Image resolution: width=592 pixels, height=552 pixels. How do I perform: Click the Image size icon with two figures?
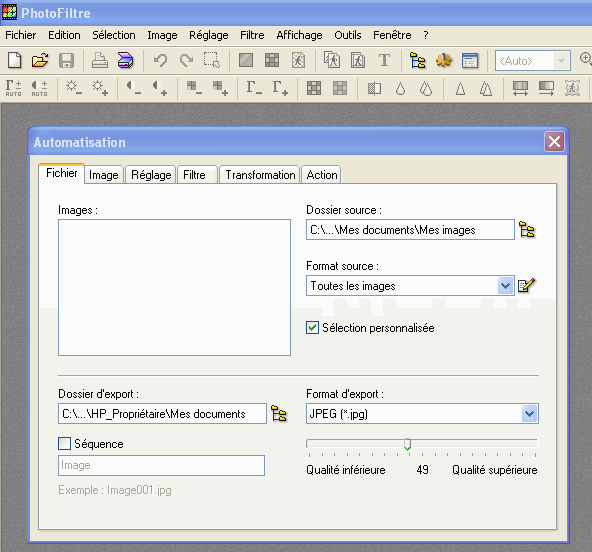[x=332, y=60]
